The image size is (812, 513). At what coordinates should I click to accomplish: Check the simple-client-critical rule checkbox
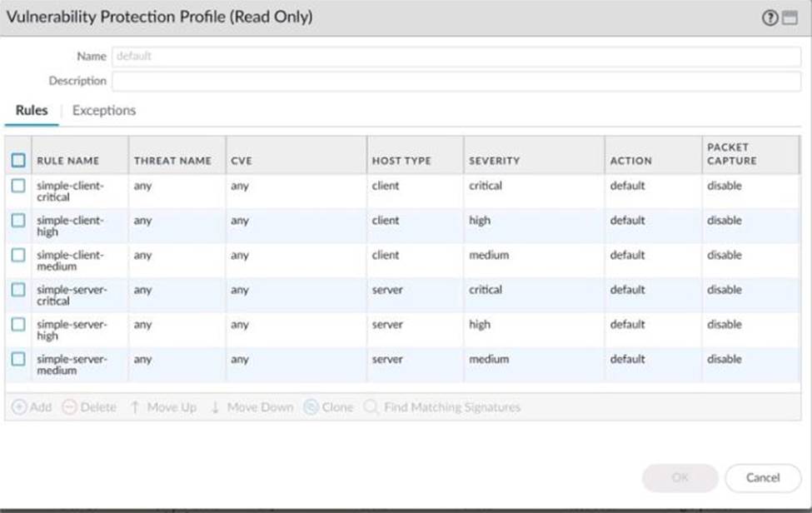tap(18, 187)
